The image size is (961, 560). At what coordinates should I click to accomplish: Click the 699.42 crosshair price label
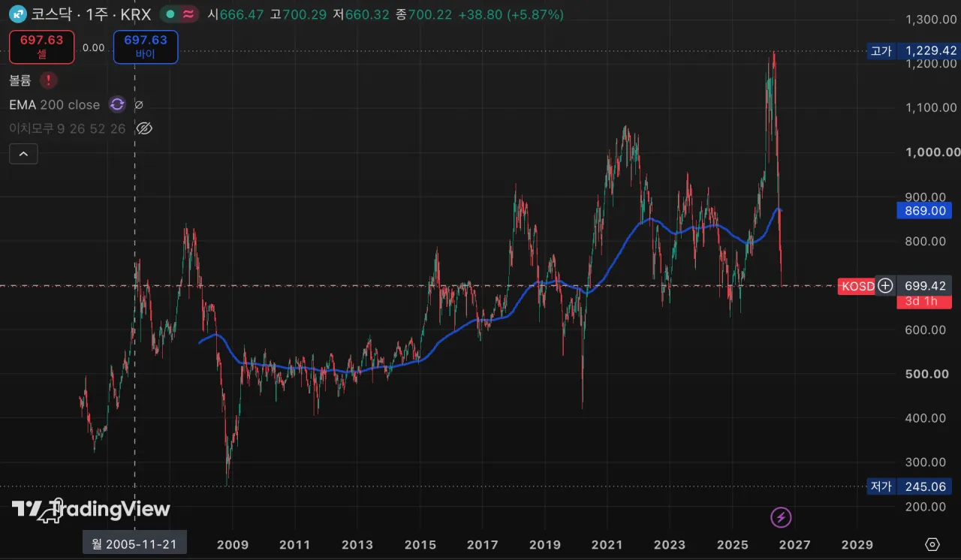pos(925,285)
